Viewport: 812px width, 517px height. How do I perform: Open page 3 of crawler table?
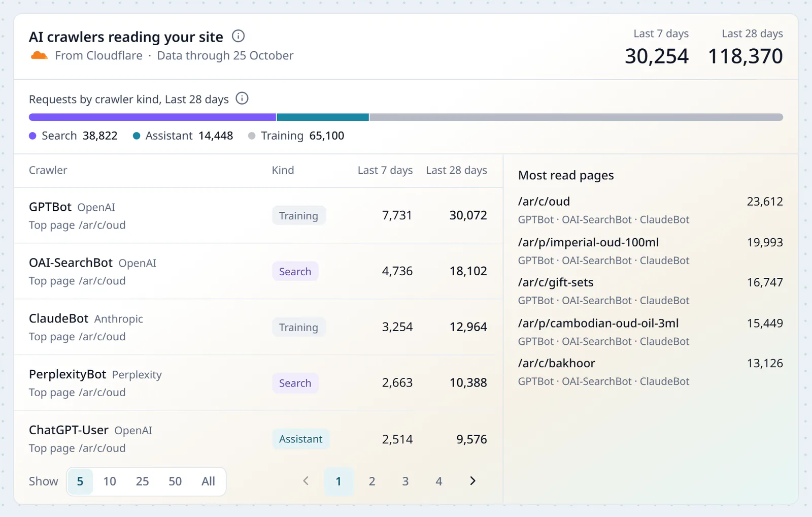pos(405,481)
